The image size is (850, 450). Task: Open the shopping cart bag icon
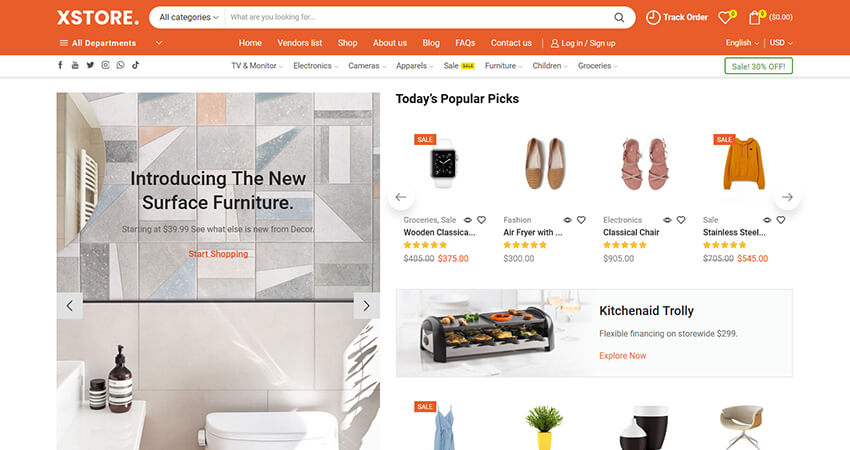(x=755, y=17)
